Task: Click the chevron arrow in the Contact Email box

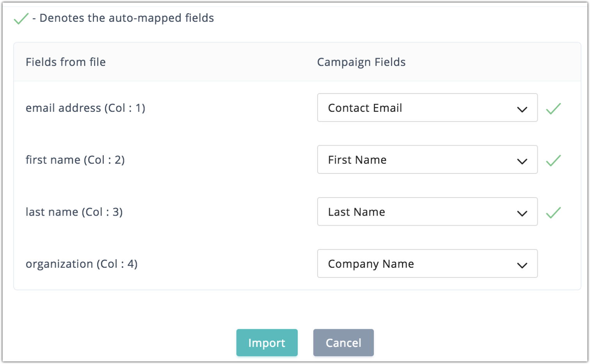Action: (x=522, y=109)
